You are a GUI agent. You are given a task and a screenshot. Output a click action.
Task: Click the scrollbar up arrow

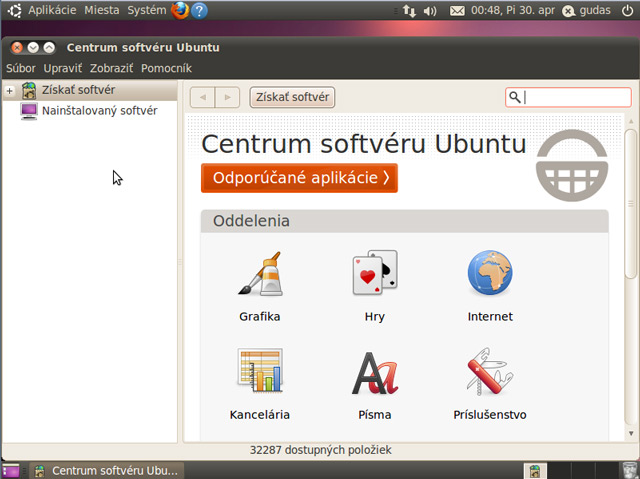(x=631, y=121)
